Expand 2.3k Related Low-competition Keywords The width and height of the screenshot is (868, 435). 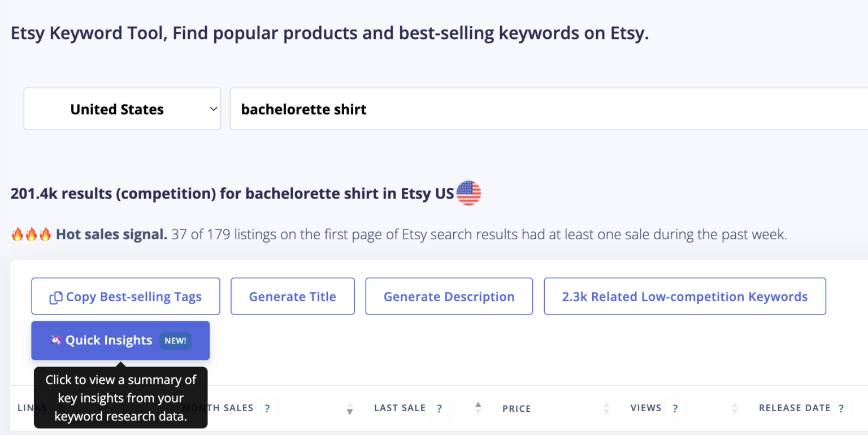pyautogui.click(x=684, y=296)
